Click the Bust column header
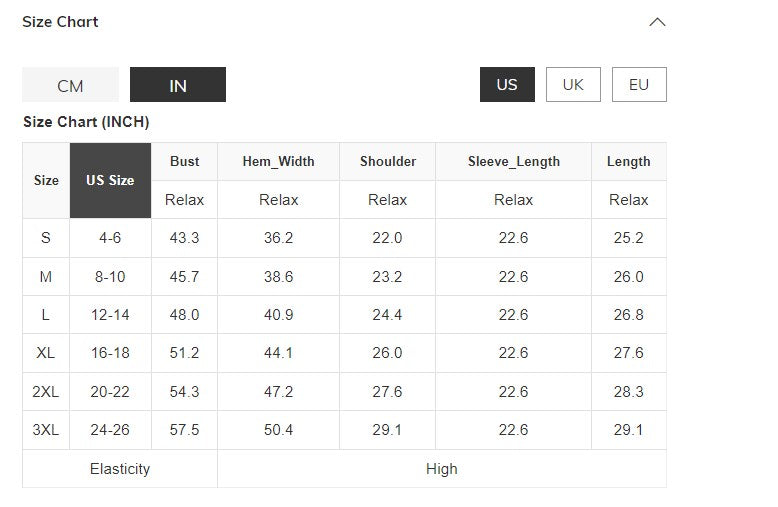 point(184,161)
